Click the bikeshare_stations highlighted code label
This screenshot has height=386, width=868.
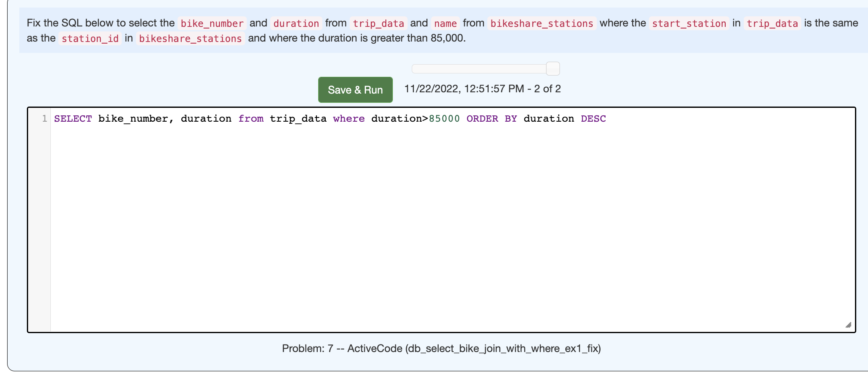click(541, 23)
